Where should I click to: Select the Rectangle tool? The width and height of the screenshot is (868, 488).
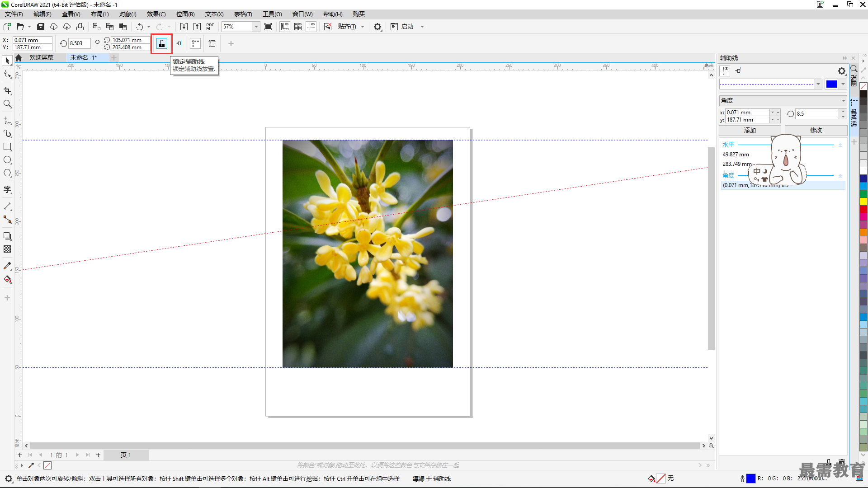tap(7, 147)
